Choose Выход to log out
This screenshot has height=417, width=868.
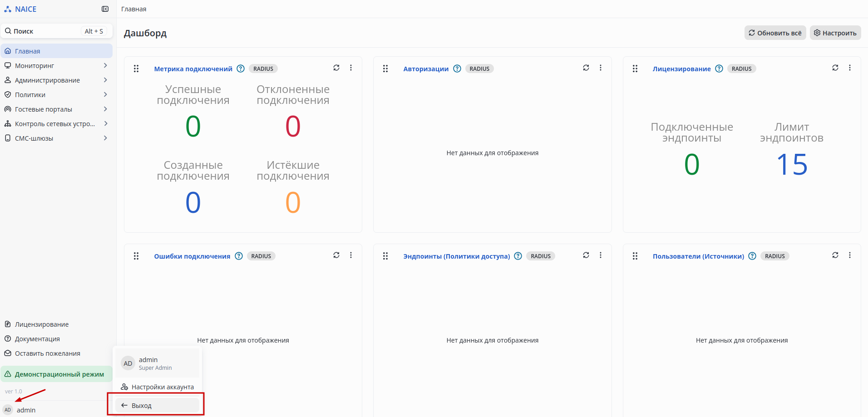(x=157, y=406)
